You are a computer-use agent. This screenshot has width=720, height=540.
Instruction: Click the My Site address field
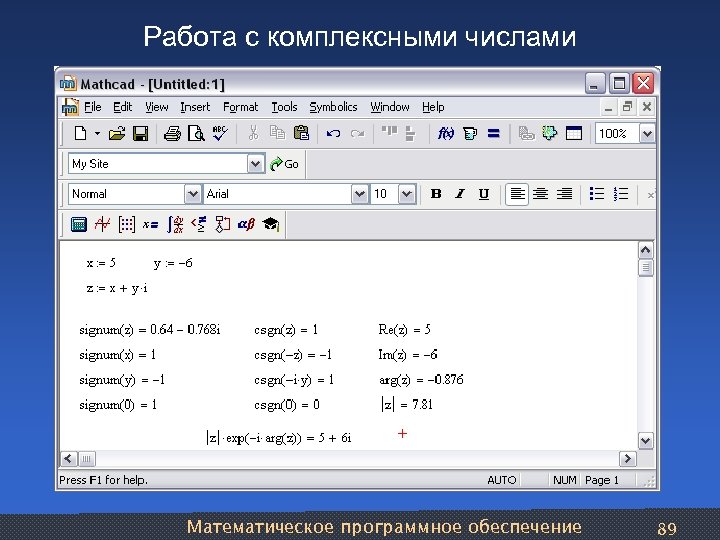coord(158,163)
